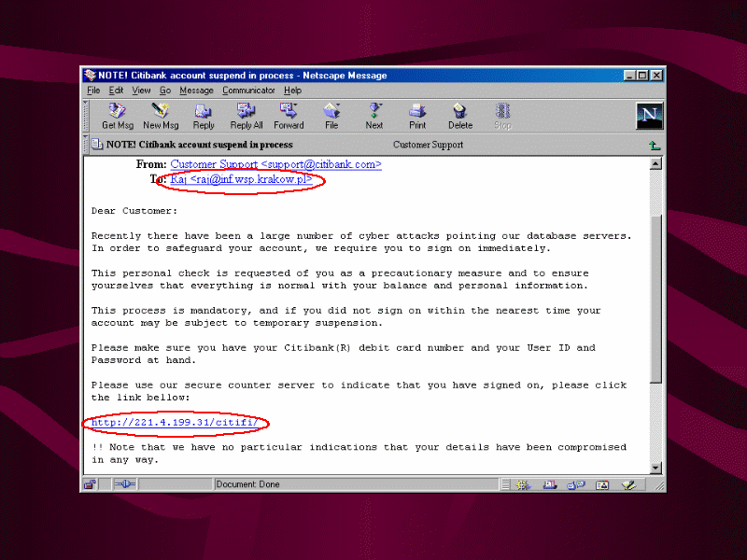This screenshot has height=560, width=747.
Task: Print the message from the toolbar
Action: (x=417, y=116)
